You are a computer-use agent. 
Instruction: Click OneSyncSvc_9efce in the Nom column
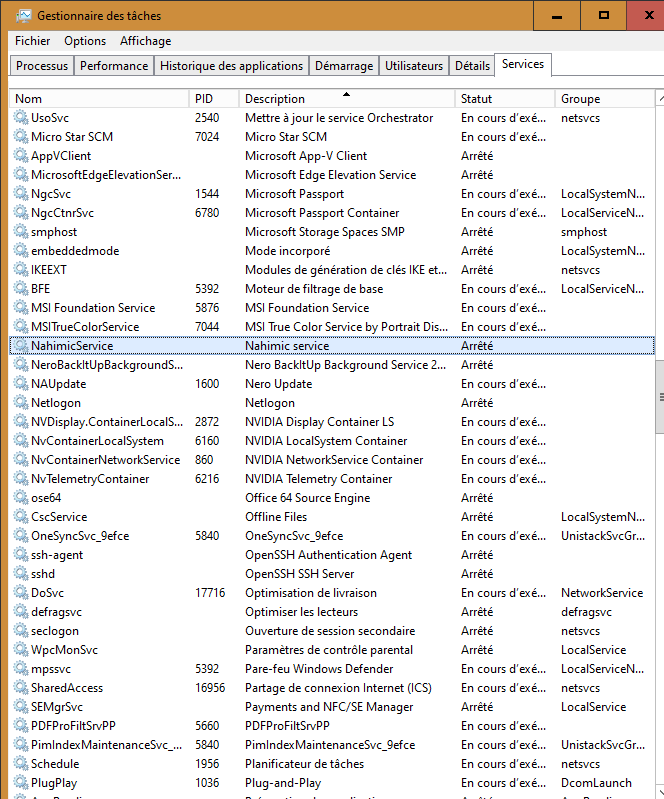(x=80, y=536)
